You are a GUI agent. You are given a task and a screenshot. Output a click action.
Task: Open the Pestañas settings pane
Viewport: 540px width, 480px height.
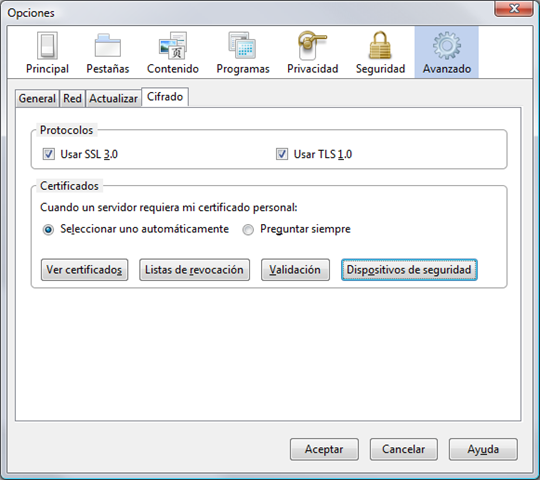coord(107,53)
